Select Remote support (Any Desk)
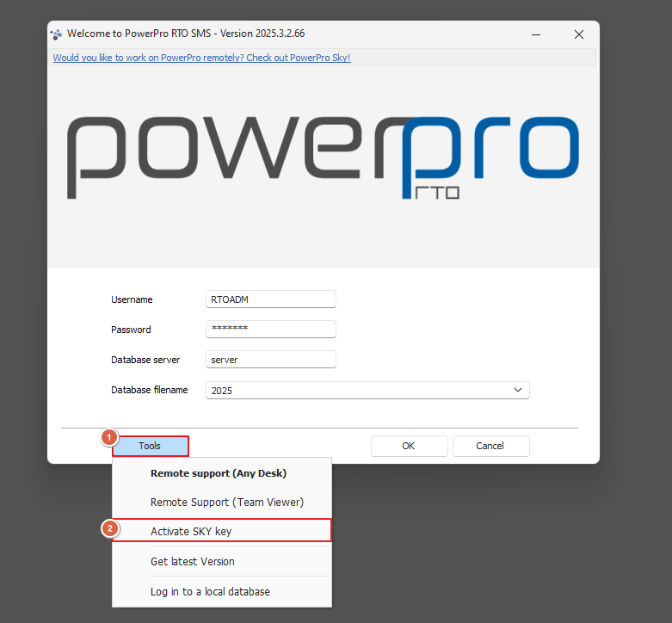The height and width of the screenshot is (623, 672). (222, 473)
